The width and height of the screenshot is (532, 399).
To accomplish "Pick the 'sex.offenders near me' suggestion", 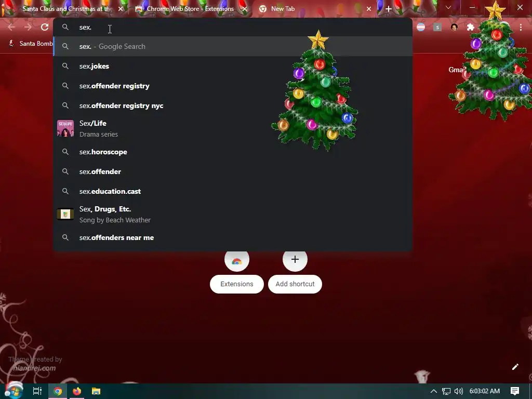I will tap(233, 237).
